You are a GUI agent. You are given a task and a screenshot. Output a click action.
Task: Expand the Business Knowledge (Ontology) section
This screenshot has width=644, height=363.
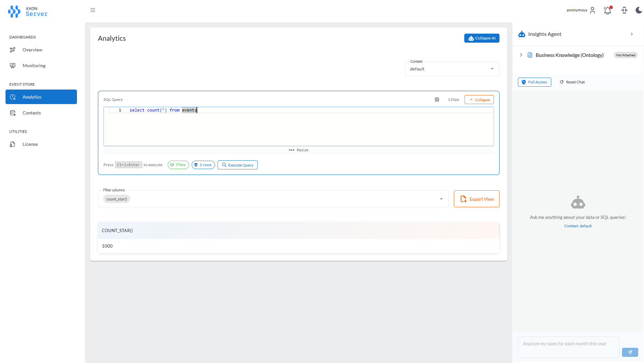521,55
